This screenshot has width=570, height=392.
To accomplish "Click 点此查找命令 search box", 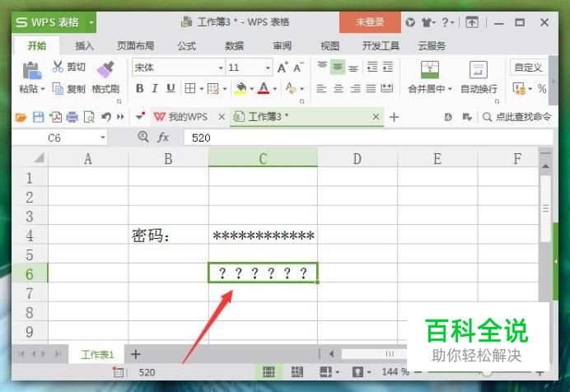I will click(x=517, y=117).
